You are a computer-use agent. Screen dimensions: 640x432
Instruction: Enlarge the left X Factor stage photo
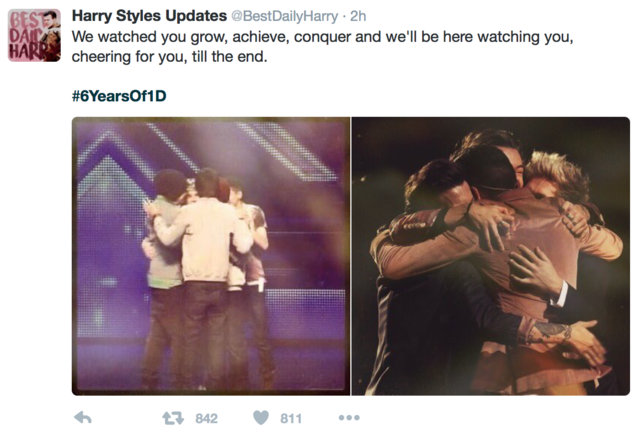(211, 256)
